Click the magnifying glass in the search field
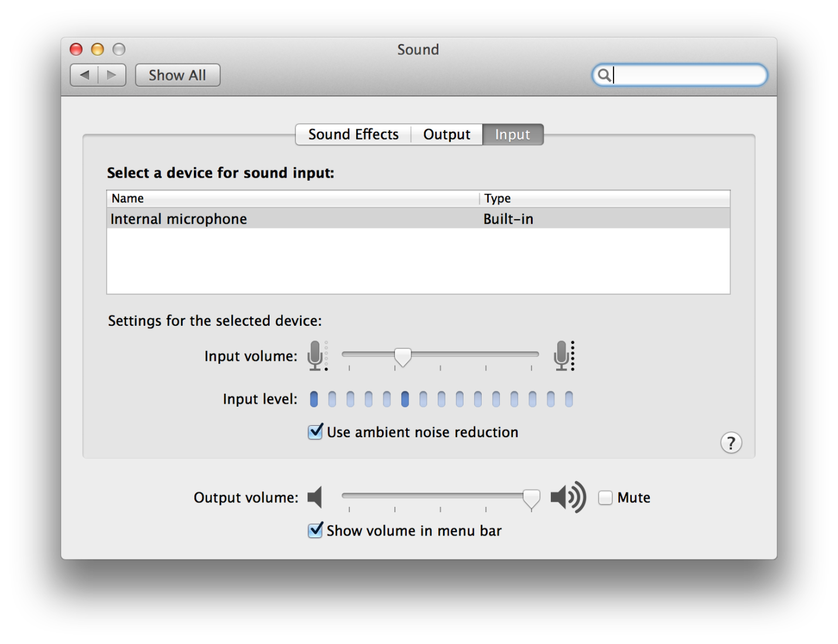The width and height of the screenshot is (838, 644). pyautogui.click(x=605, y=75)
